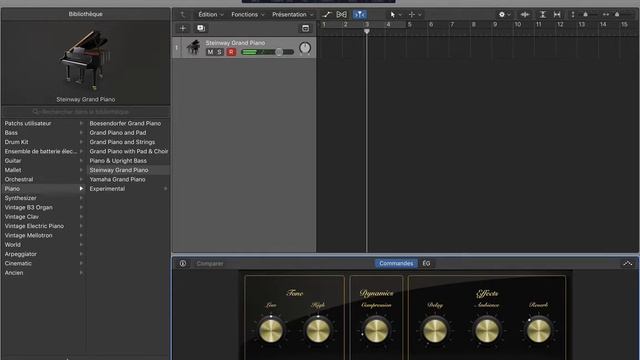
Task: Click the waveform zoom icon
Action: pos(525,14)
